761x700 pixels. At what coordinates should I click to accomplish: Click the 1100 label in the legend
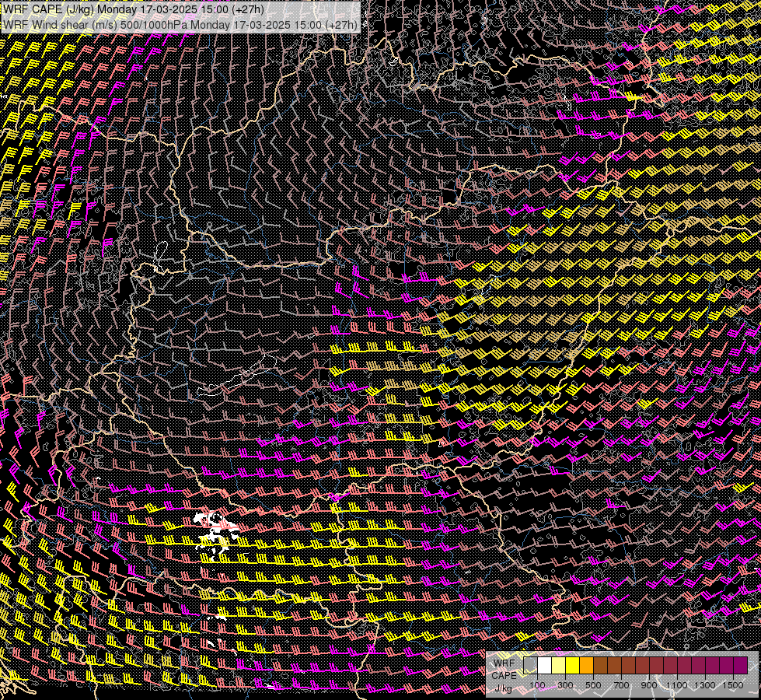(676, 685)
